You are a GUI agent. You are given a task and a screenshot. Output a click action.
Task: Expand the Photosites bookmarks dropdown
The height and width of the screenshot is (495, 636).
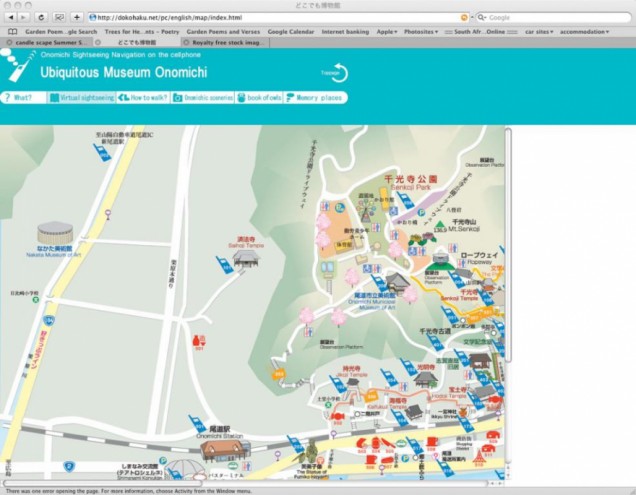[x=421, y=32]
